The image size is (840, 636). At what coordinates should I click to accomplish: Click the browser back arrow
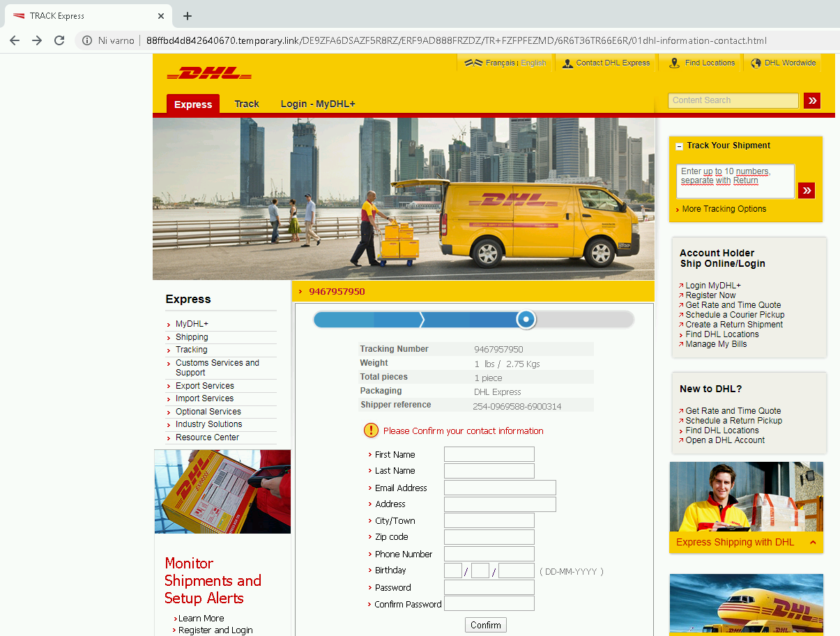point(14,40)
